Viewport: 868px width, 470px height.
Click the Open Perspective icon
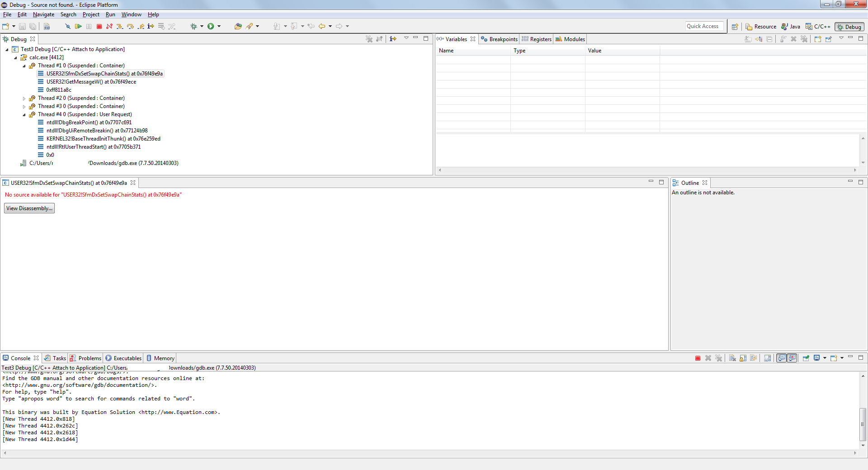tap(735, 27)
